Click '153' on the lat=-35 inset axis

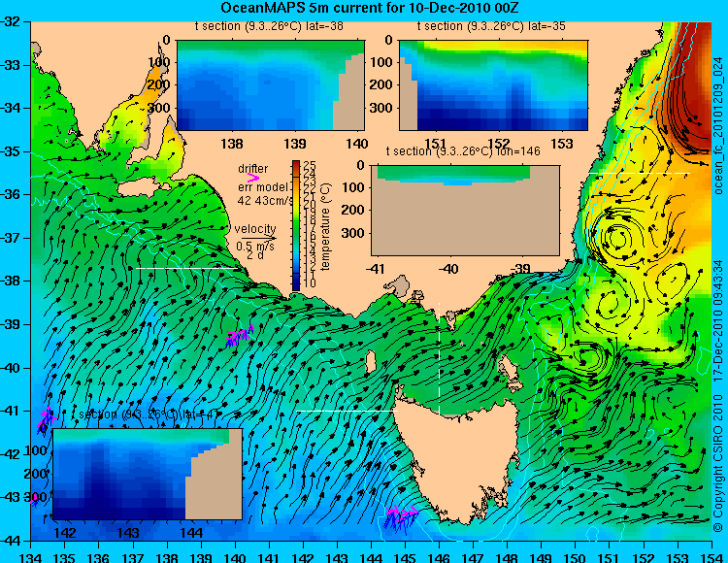coord(562,144)
